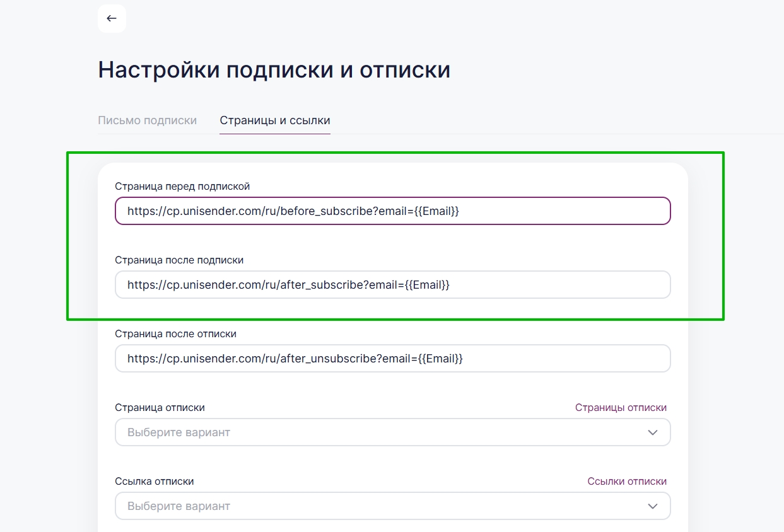Screen dimensions: 784x532
Task: Click the Страница перед подпиской field label
Action: (182, 186)
